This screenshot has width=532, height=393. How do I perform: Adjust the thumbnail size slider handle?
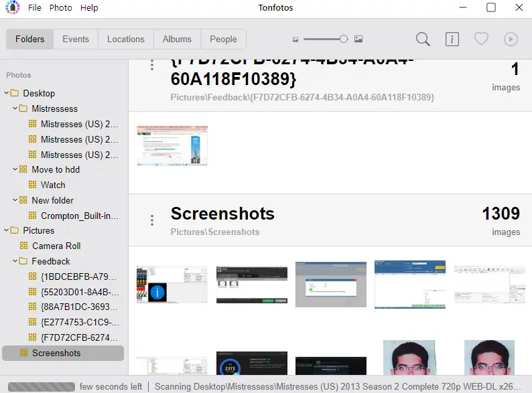[344, 39]
